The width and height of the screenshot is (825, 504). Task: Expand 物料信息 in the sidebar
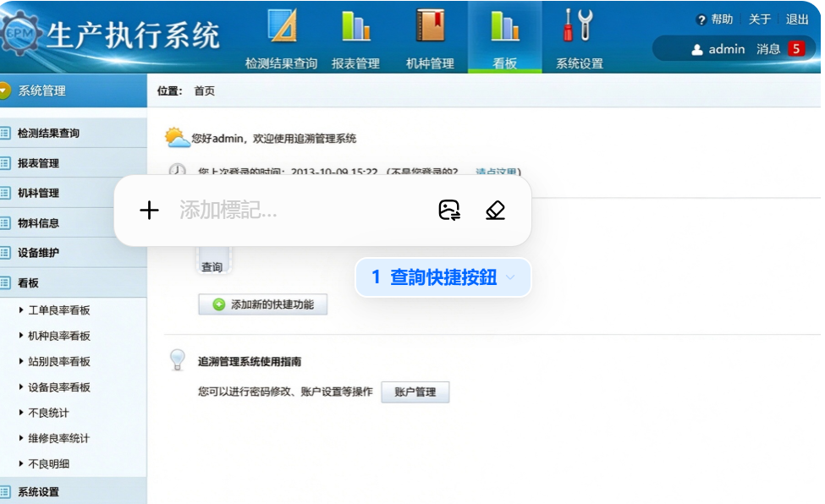coord(73,223)
